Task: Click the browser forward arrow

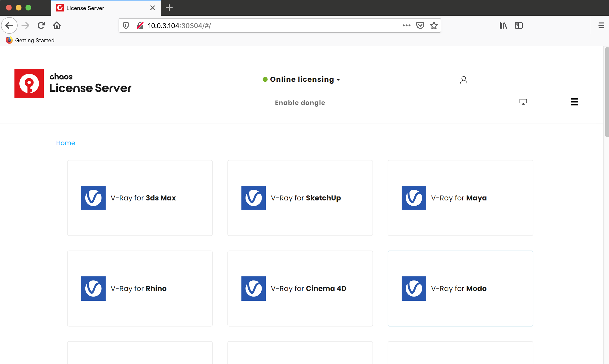Action: (25, 25)
